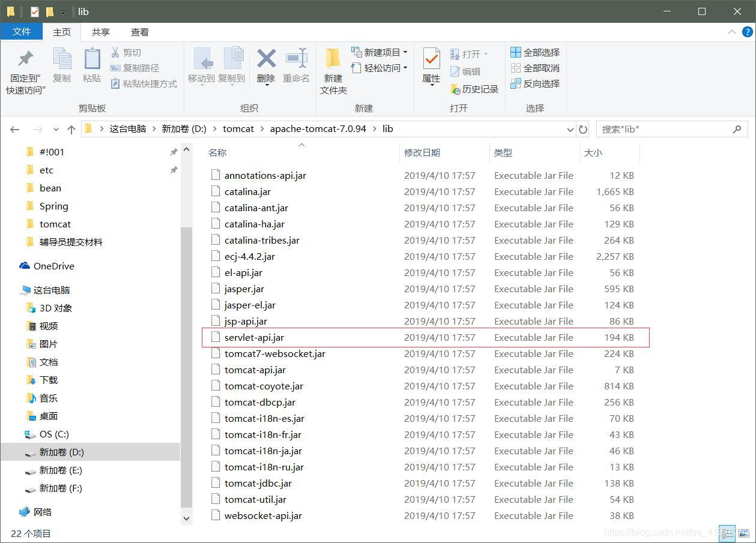Open the address bar history dropdown
The image size is (756, 543).
point(570,129)
